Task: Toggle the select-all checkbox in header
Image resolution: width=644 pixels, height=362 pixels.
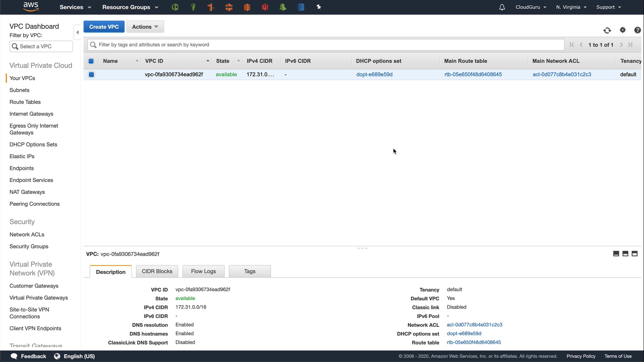Action: tap(91, 61)
